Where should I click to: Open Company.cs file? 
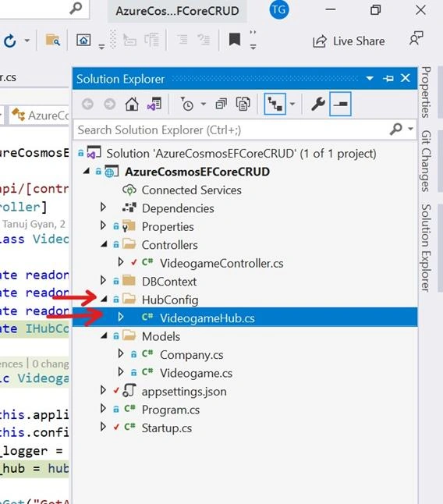[191, 355]
